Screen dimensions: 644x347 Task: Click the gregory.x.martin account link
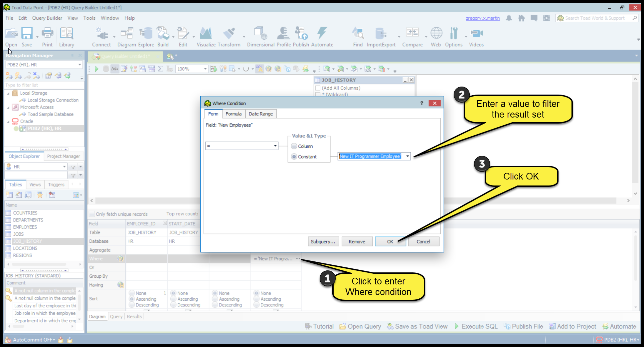tap(483, 18)
